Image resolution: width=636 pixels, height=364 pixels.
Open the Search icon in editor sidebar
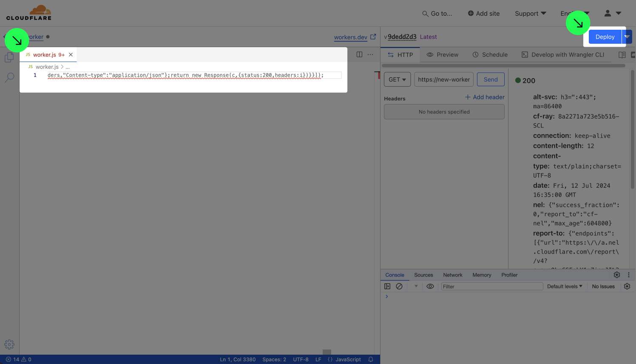[x=9, y=77]
